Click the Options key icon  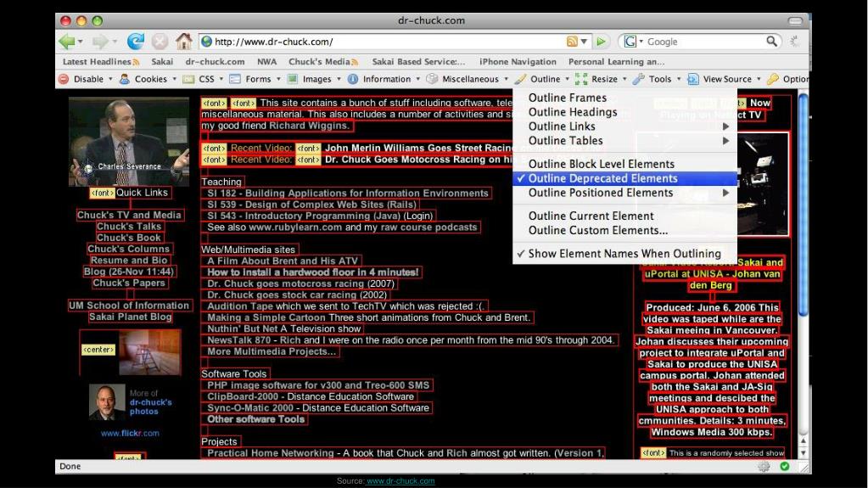click(x=773, y=79)
